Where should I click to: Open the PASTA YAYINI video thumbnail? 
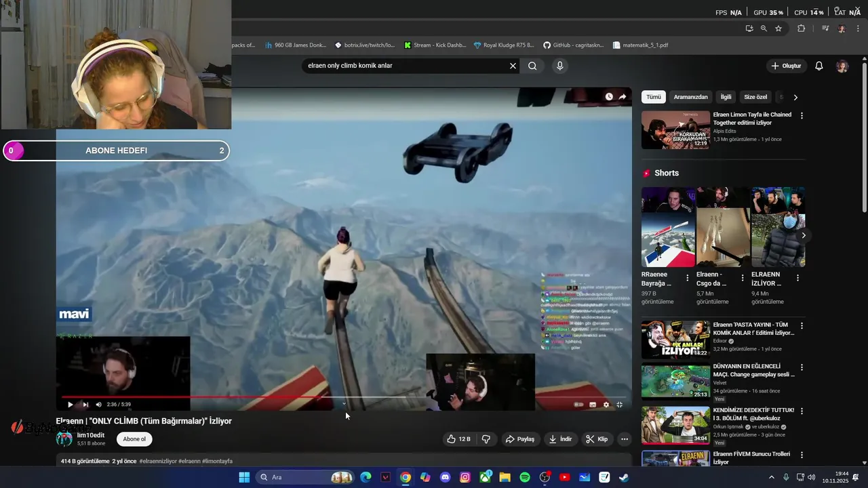675,340
